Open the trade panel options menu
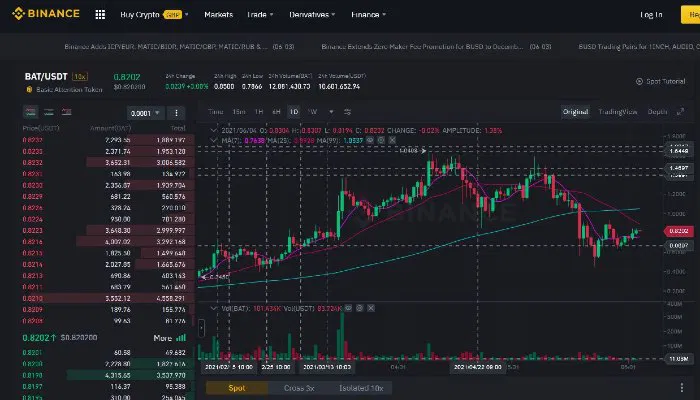Viewport: 700px width, 400px height. [x=681, y=388]
